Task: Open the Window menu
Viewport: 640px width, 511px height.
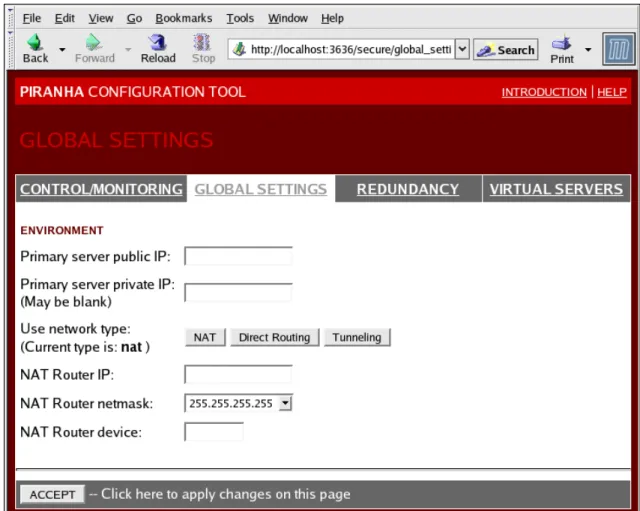Action: 288,18
